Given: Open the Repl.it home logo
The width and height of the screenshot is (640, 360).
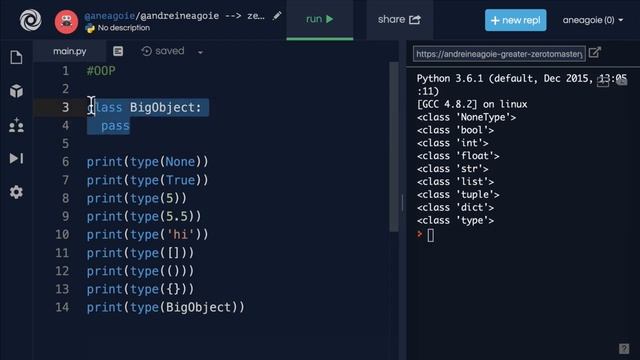Looking at the screenshot, I should pyautogui.click(x=31, y=20).
